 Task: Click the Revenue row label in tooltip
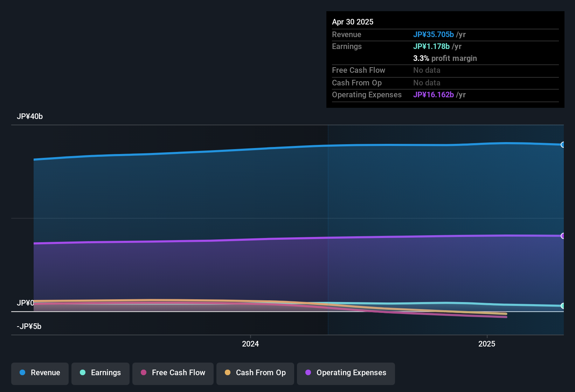coord(347,34)
